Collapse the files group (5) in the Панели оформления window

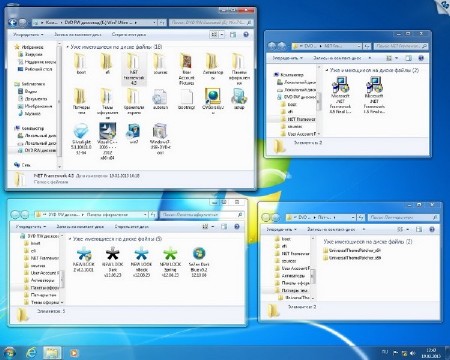[x=70, y=239]
